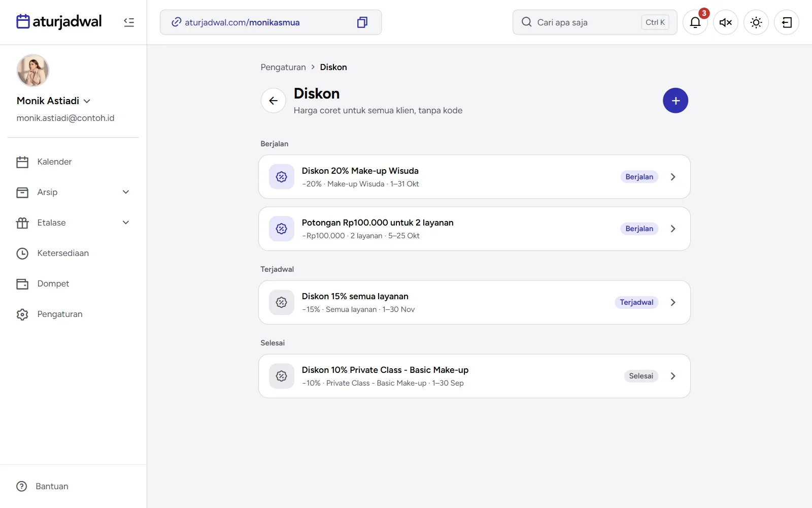Click the aturjadwal calendar logo icon
Screen dimensions: 812x508
point(23,22)
